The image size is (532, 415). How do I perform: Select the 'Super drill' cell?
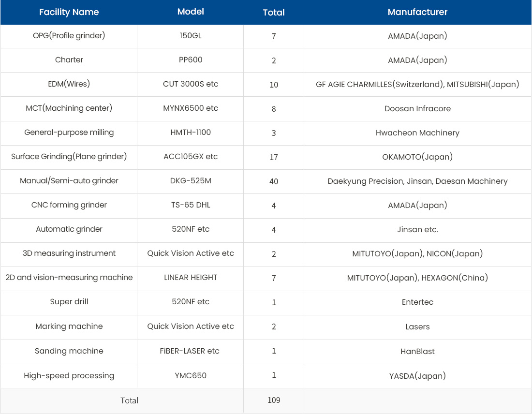coord(69,302)
